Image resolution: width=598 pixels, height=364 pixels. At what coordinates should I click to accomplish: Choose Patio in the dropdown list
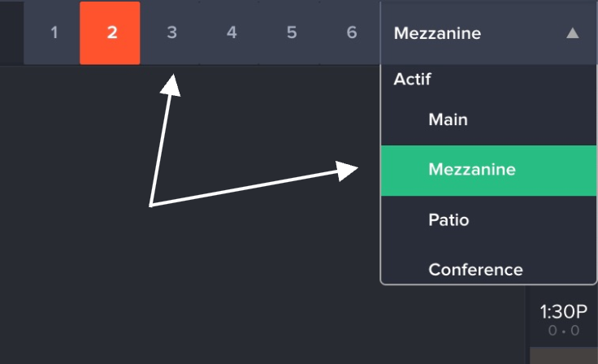(x=448, y=220)
